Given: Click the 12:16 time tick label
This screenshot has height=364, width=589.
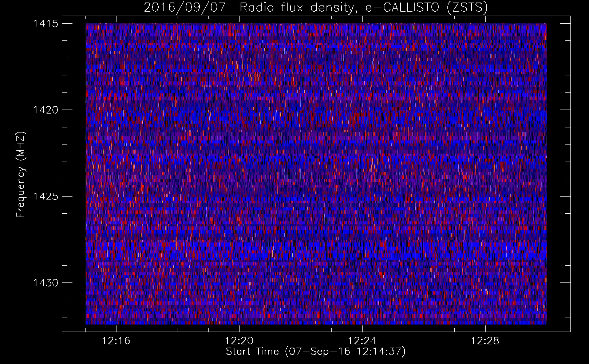Looking at the screenshot, I should coord(116,341).
